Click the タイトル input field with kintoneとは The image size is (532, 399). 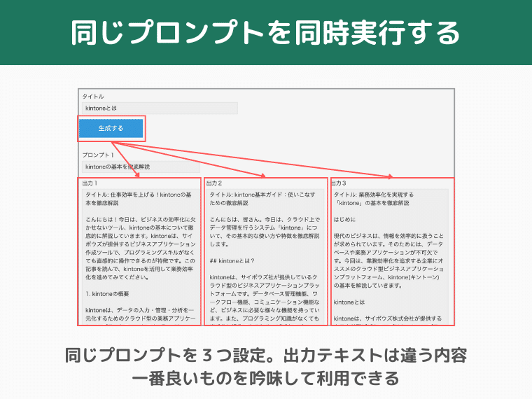[160, 108]
